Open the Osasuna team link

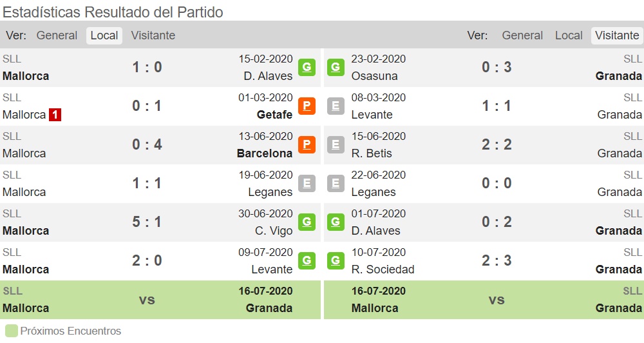click(375, 76)
